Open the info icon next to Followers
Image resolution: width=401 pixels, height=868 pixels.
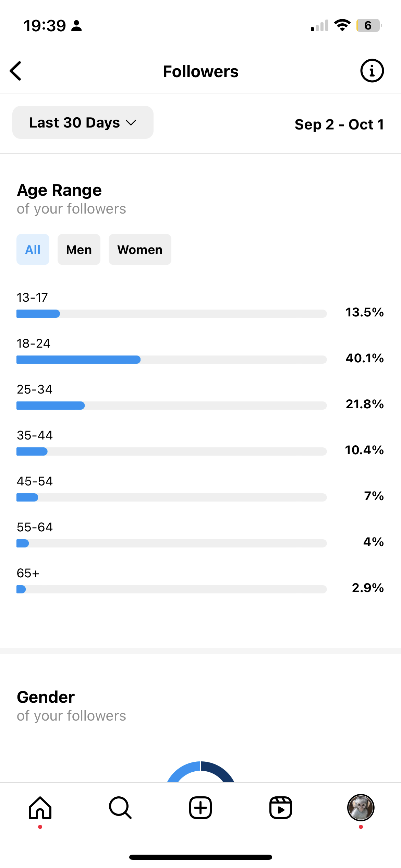372,71
